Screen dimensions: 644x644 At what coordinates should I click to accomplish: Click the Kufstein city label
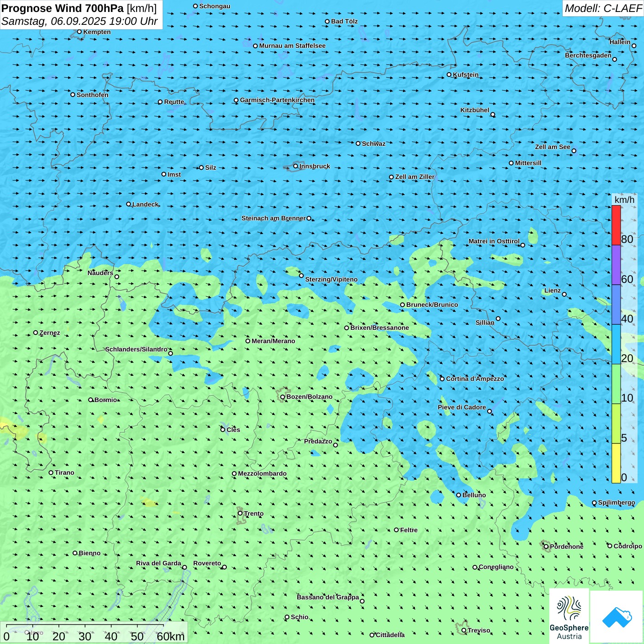point(466,75)
